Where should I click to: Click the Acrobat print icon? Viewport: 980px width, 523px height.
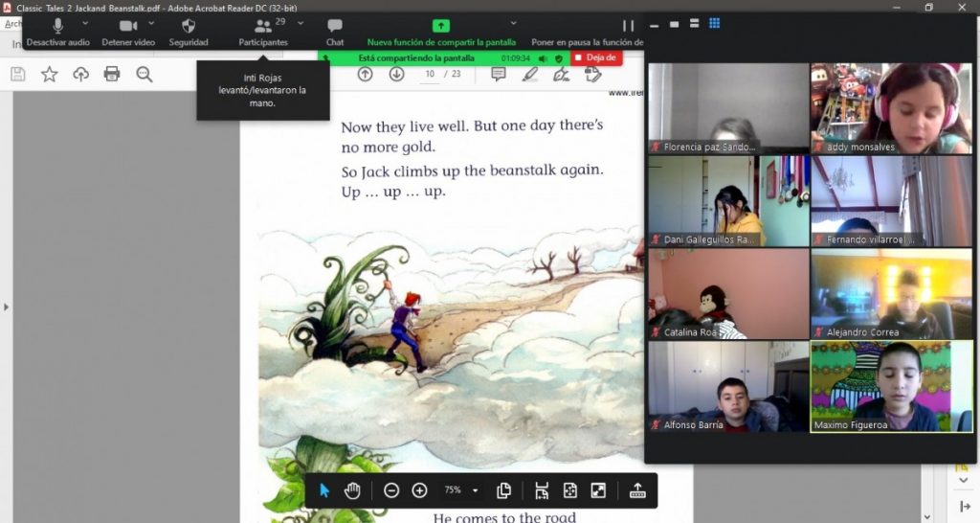pyautogui.click(x=112, y=74)
